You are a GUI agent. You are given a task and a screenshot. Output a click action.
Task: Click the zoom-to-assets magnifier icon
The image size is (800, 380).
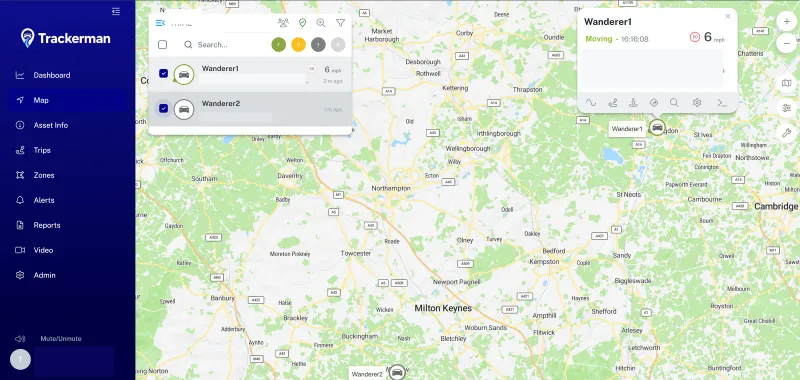[321, 22]
